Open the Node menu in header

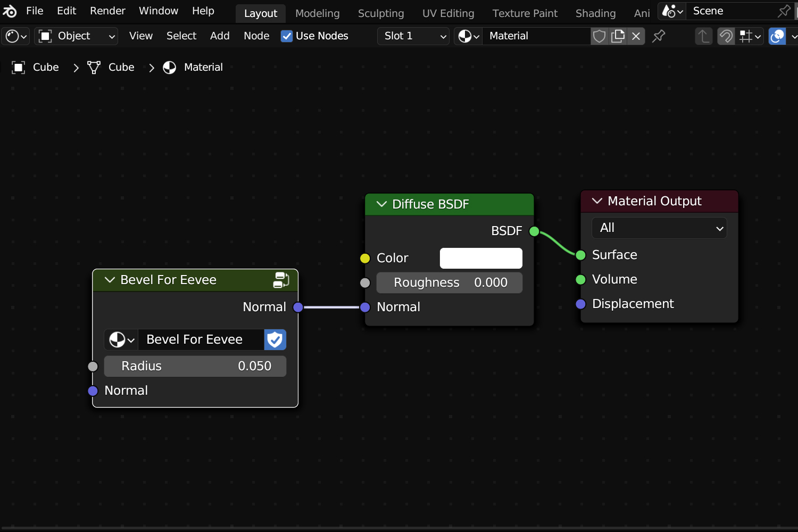click(256, 36)
